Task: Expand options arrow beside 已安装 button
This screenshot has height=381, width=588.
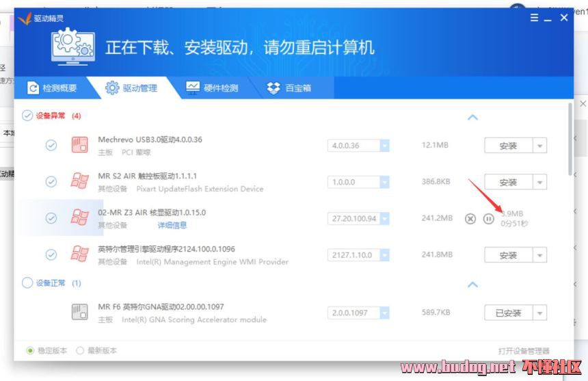Action: (x=540, y=313)
